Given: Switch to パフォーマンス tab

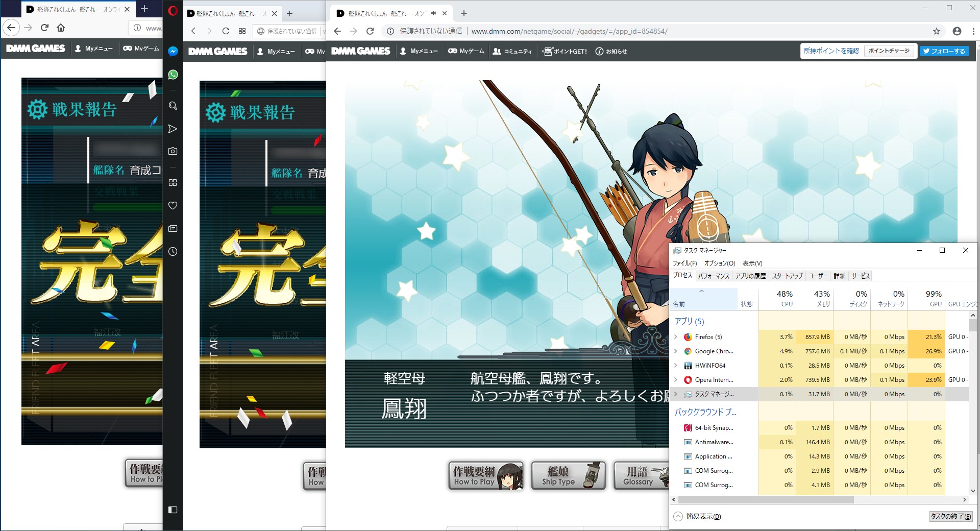Looking at the screenshot, I should pos(714,276).
